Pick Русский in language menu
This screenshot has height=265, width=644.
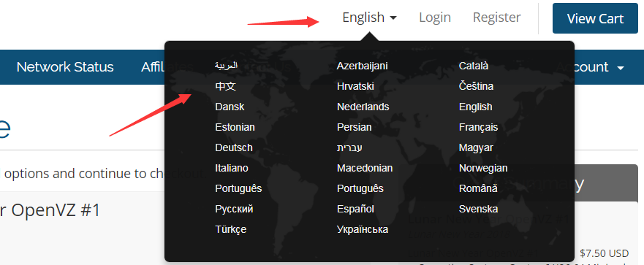(234, 210)
